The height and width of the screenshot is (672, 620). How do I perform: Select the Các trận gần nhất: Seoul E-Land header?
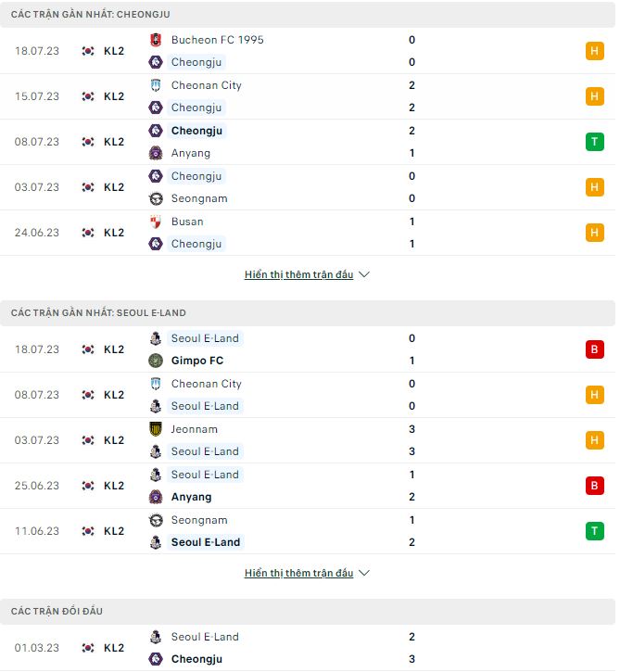click(x=98, y=313)
